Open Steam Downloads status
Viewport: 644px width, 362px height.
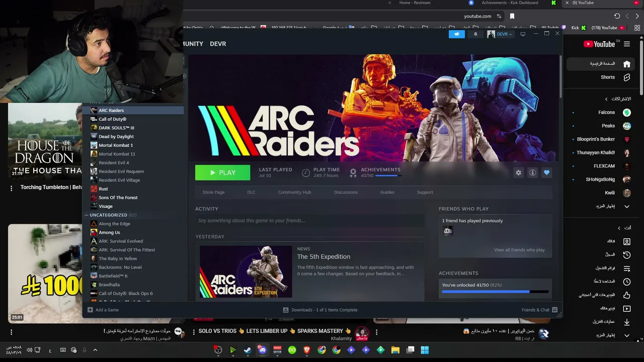[x=320, y=310]
